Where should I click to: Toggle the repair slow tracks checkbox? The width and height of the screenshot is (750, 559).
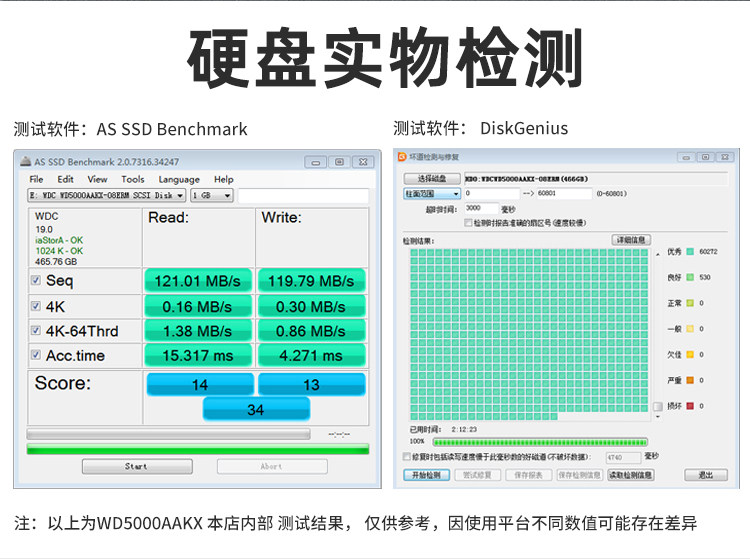tap(407, 456)
